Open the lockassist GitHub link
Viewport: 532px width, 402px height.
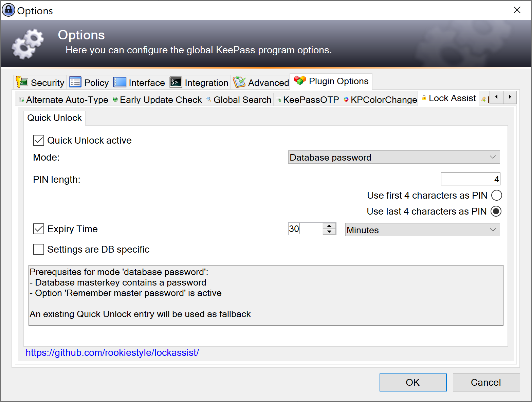tap(112, 353)
